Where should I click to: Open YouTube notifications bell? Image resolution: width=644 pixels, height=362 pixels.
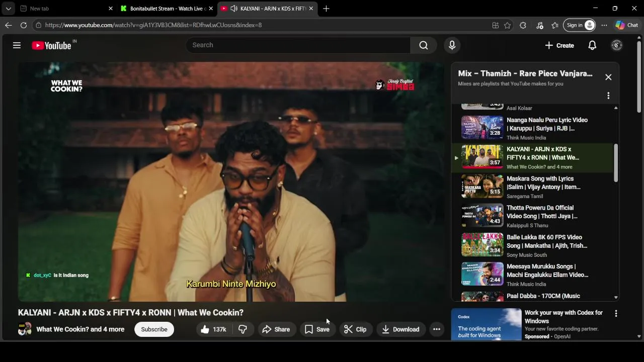click(592, 45)
